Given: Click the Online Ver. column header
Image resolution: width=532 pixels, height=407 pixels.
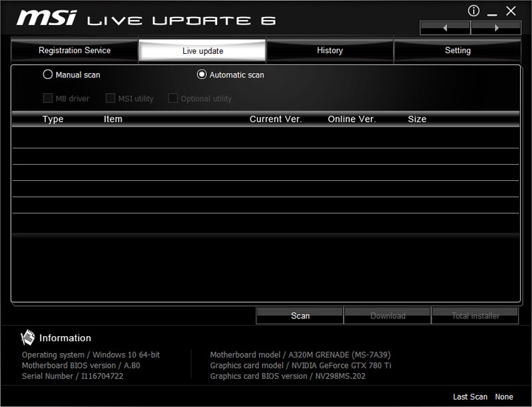Looking at the screenshot, I should (x=352, y=119).
